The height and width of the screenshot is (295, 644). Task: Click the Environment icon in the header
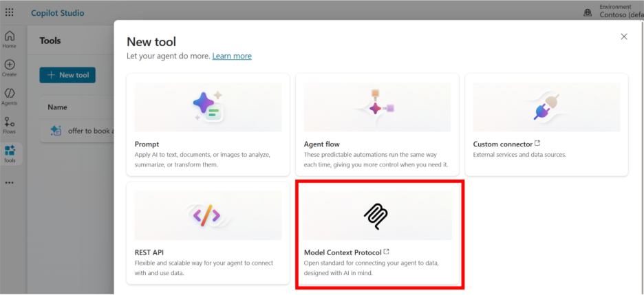pos(588,12)
